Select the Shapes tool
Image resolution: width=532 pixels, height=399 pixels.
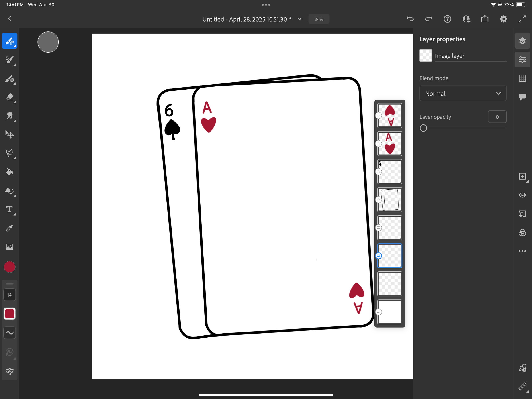10,191
